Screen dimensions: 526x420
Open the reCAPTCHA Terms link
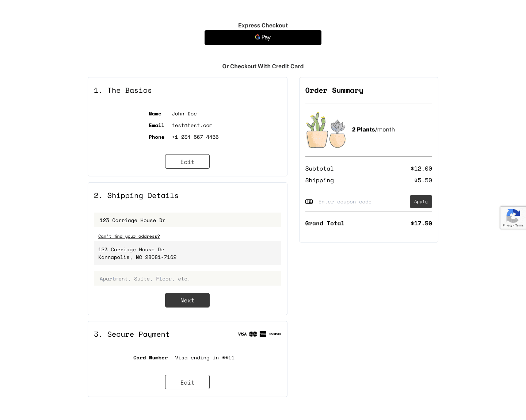[519, 225]
